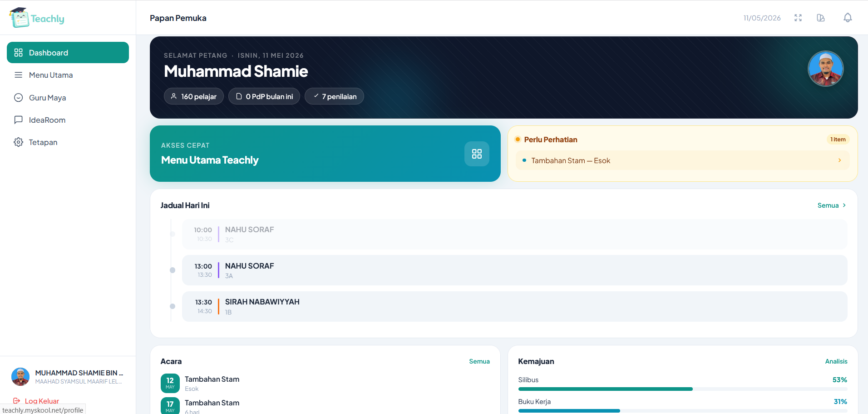Screen dimensions: 868x414
Task: Click the Log Keluar exit icon
Action: tap(17, 401)
